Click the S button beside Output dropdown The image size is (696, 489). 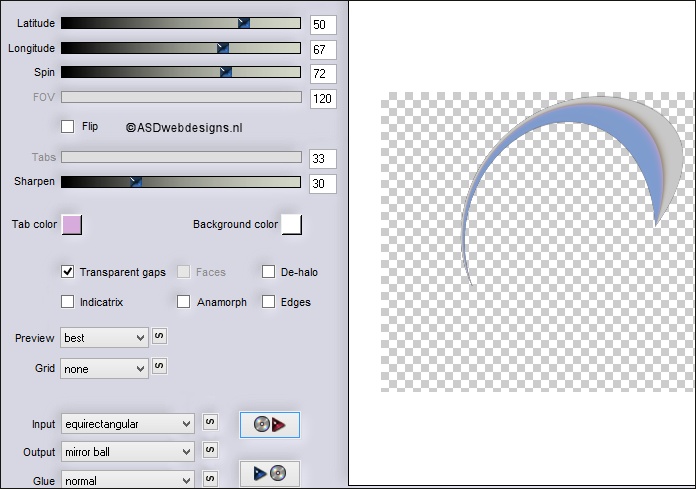click(x=210, y=450)
